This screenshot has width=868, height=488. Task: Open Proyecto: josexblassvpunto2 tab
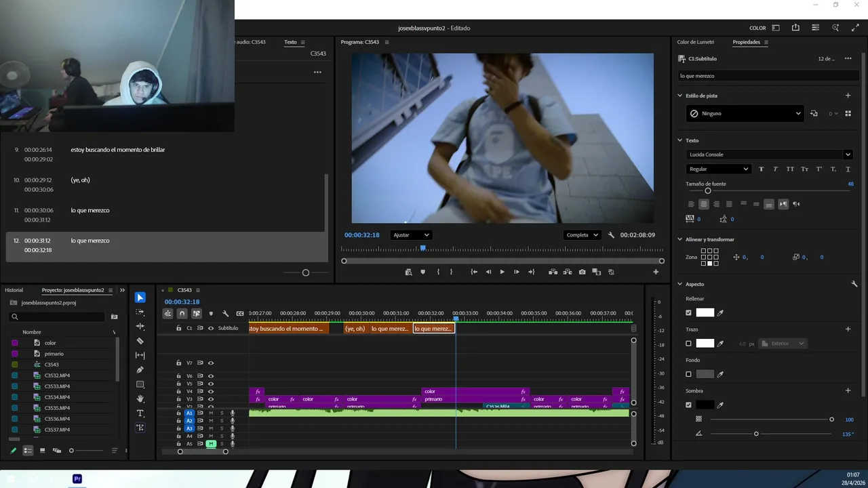click(x=73, y=290)
